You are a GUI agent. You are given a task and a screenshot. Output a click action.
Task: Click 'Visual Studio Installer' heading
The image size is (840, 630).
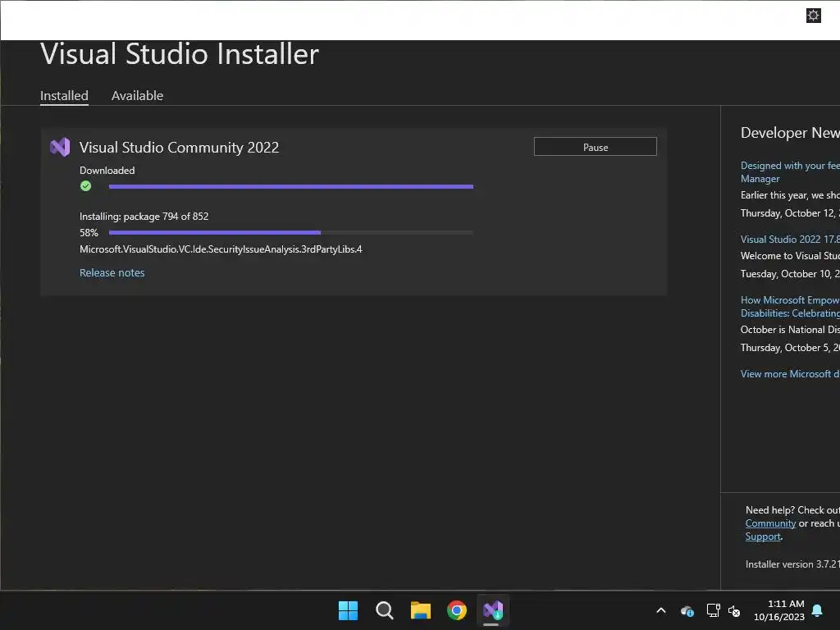(180, 54)
